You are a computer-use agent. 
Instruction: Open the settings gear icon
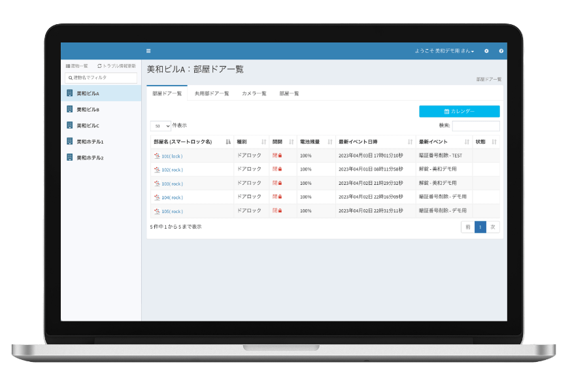tap(486, 51)
